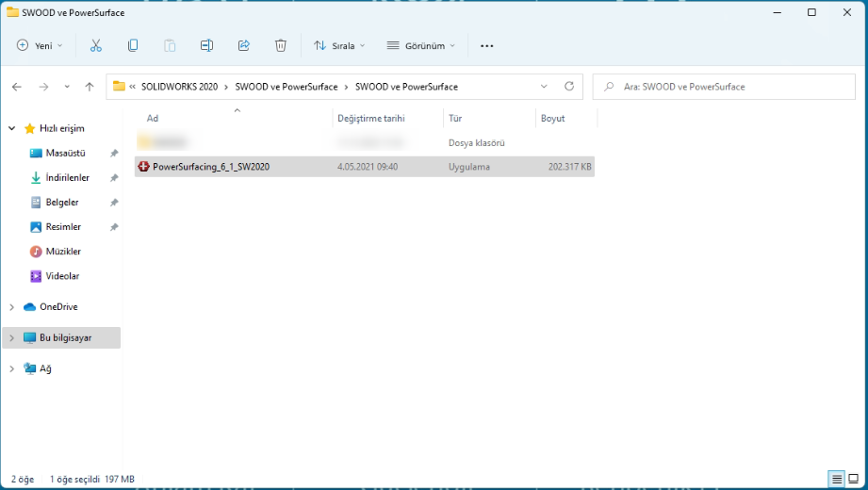868x490 pixels.
Task: Click the Belgeler documents icon
Action: 36,202
